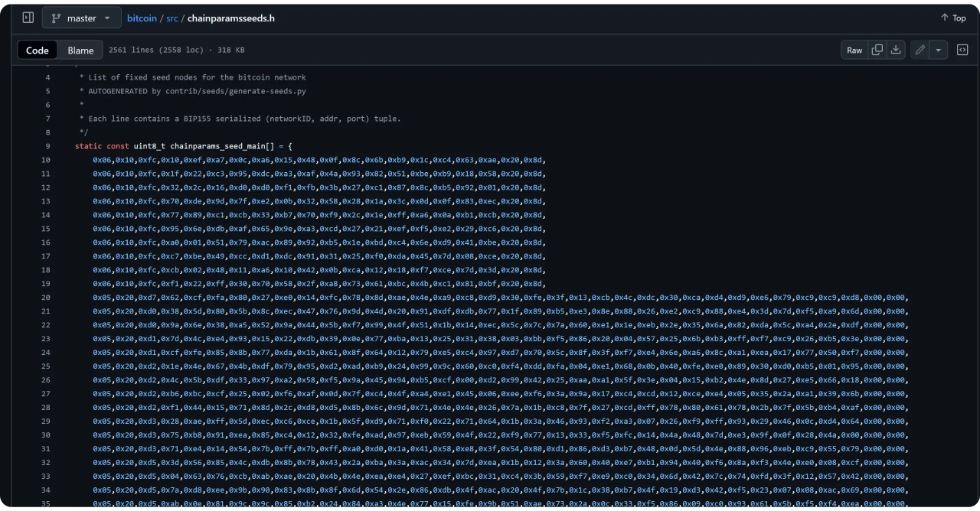Expand more edit options dropdown arrow
The width and height of the screenshot is (980, 511).
tap(939, 50)
